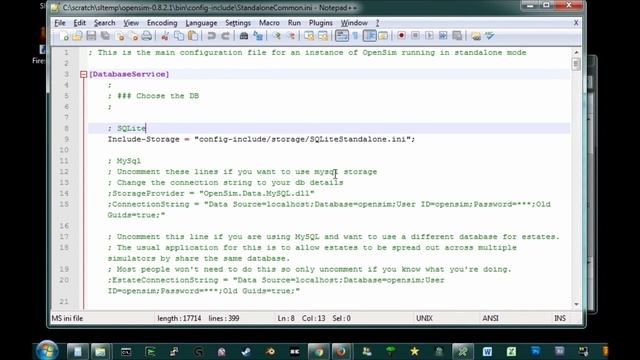
Task: Click the vertical scrollbar thumb
Action: 576,64
